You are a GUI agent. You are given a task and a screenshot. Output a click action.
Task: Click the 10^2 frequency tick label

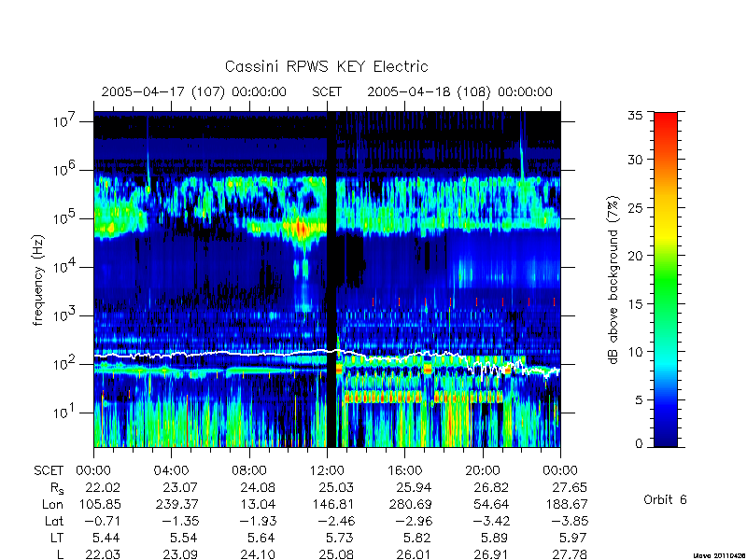(63, 364)
